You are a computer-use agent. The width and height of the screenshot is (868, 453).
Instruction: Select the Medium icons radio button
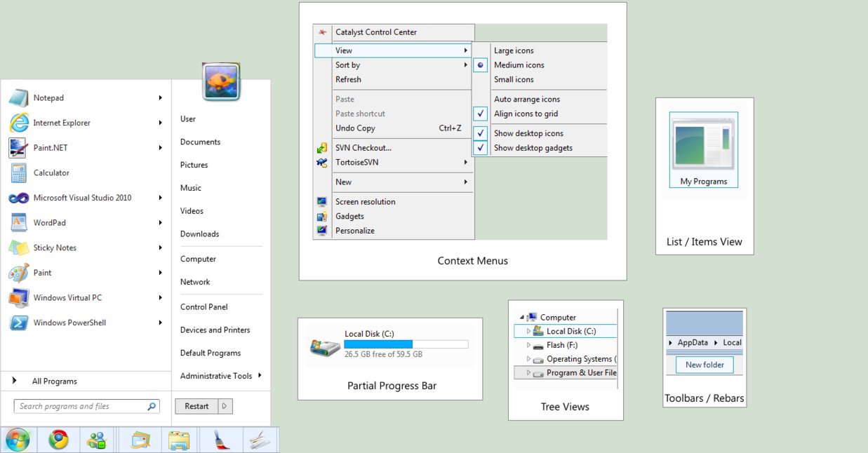[x=481, y=65]
